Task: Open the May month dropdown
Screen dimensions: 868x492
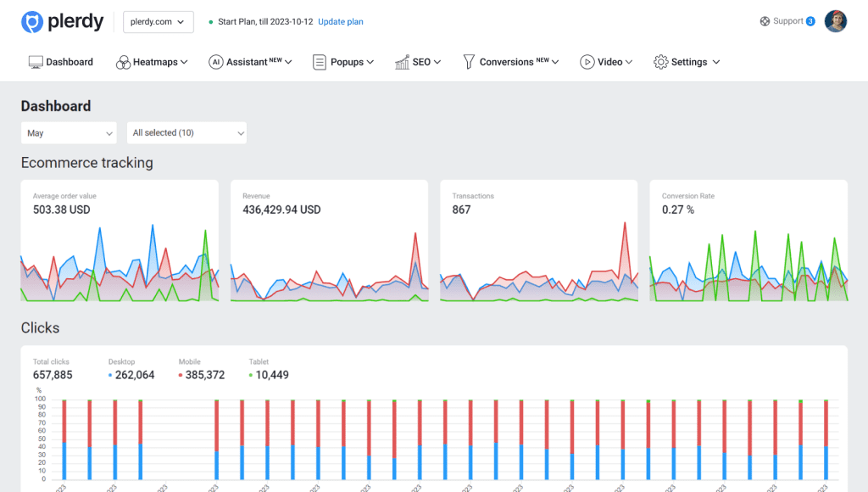Action: [x=69, y=132]
